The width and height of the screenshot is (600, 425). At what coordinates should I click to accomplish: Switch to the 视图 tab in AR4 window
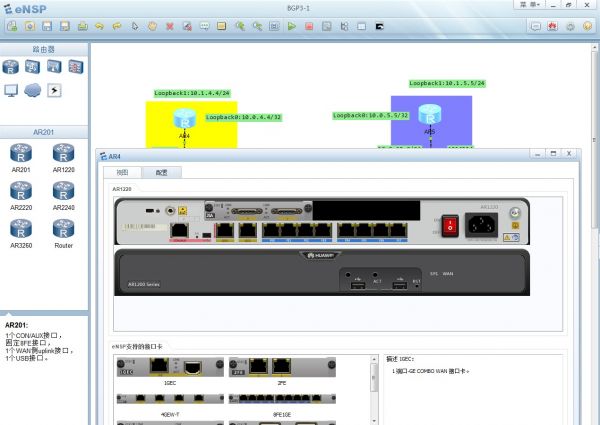click(x=122, y=173)
